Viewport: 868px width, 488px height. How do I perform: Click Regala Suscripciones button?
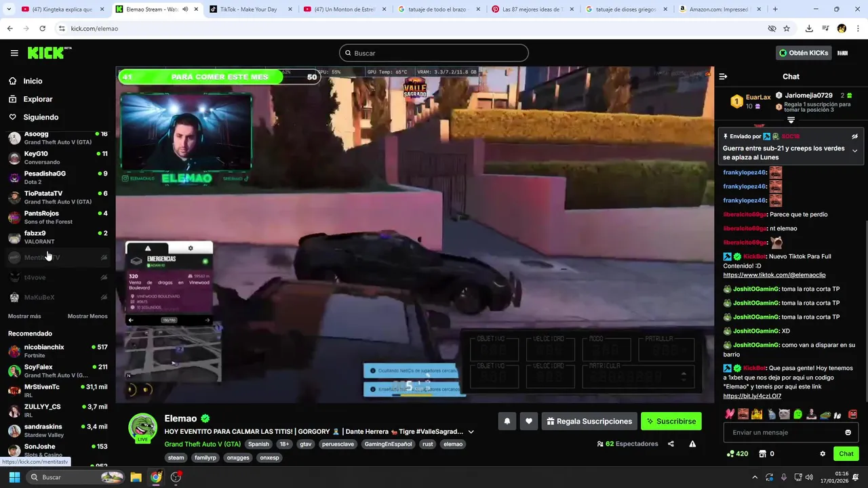point(589,421)
